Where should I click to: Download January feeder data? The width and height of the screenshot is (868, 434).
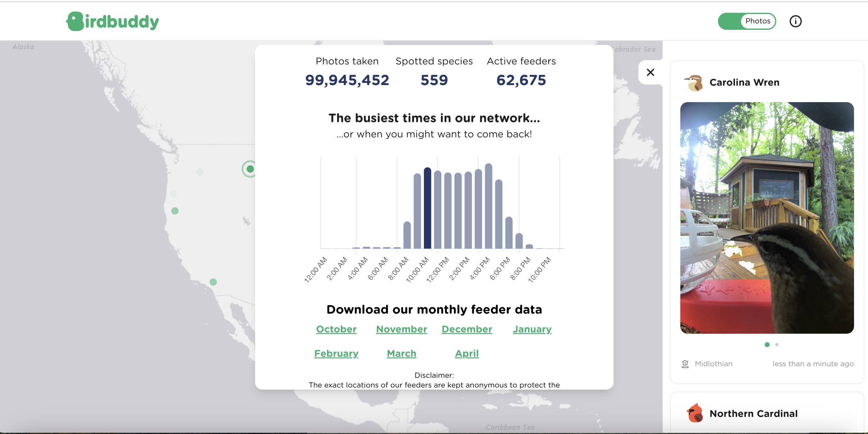(532, 329)
